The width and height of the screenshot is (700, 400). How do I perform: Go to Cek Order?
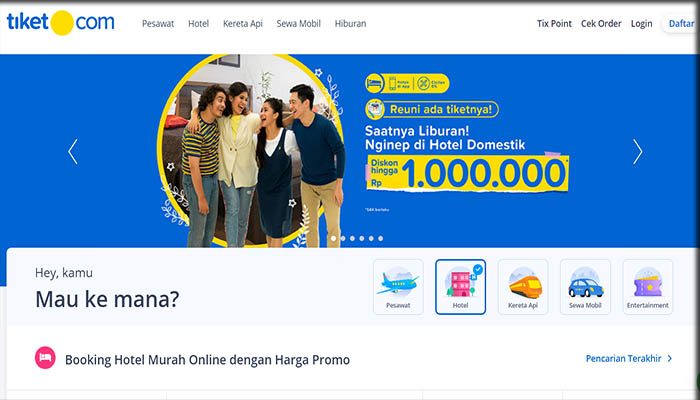601,24
